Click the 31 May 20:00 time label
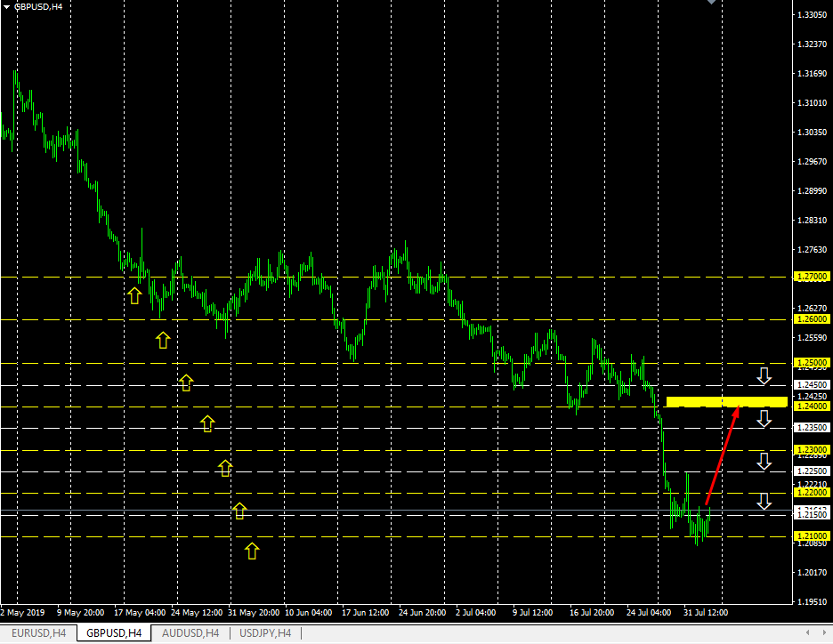 [254, 612]
